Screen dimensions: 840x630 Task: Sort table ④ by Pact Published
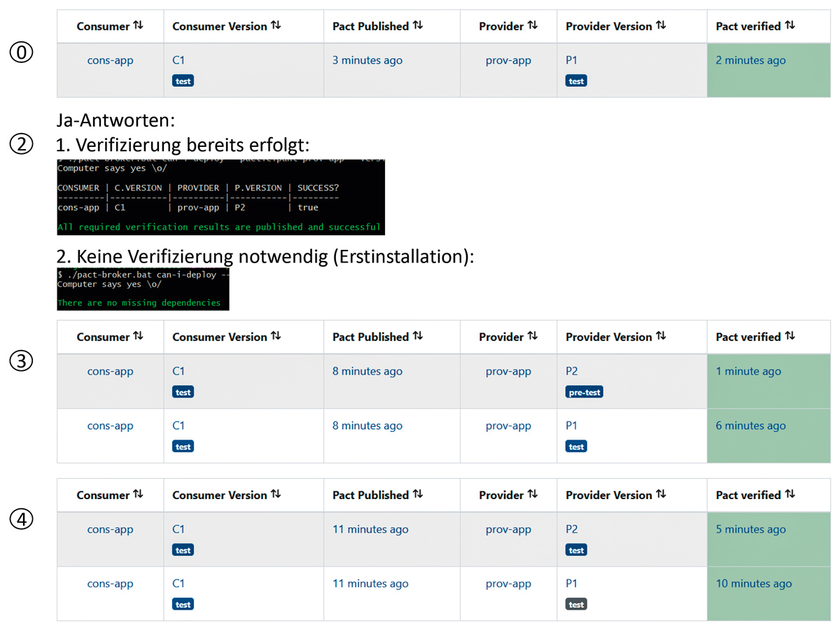point(418,495)
